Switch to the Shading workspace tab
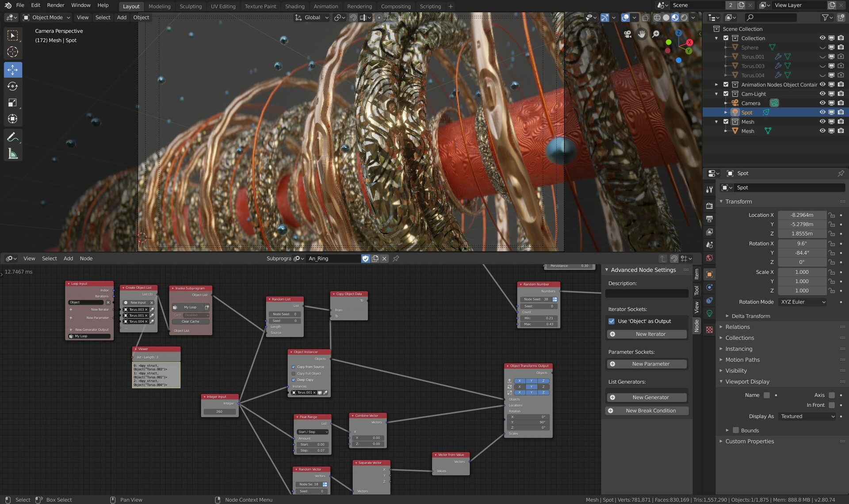The height and width of the screenshot is (504, 849). [x=294, y=6]
